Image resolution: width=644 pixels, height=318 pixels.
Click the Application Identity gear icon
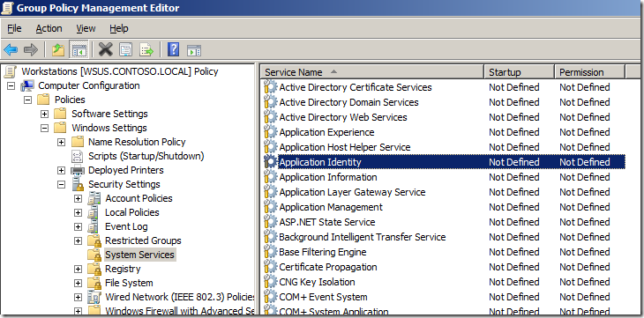click(x=271, y=162)
